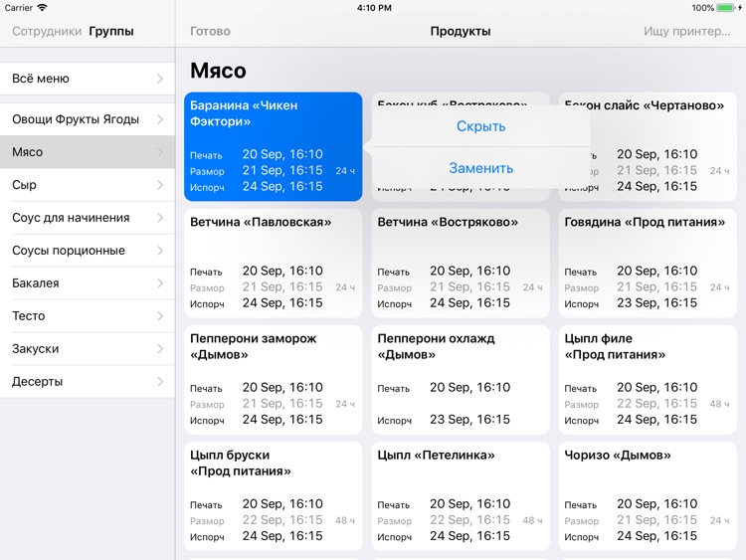The height and width of the screenshot is (560, 746).
Task: Tap chevron next to Сыр
Action: click(160, 185)
